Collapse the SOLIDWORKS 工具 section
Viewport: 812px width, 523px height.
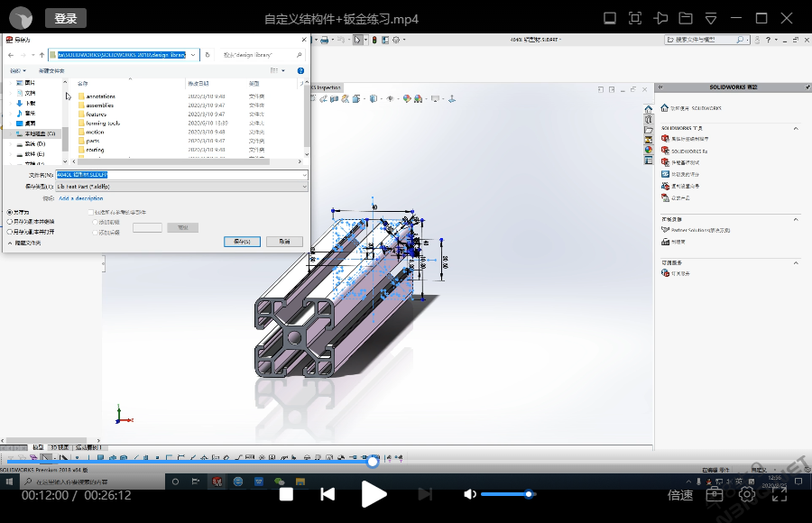(796, 128)
